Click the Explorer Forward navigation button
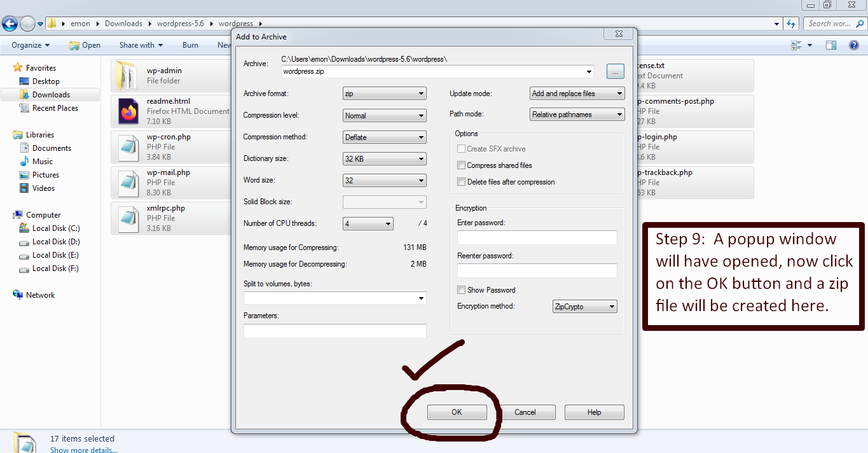Viewport: 868px width, 453px height. pyautogui.click(x=27, y=24)
